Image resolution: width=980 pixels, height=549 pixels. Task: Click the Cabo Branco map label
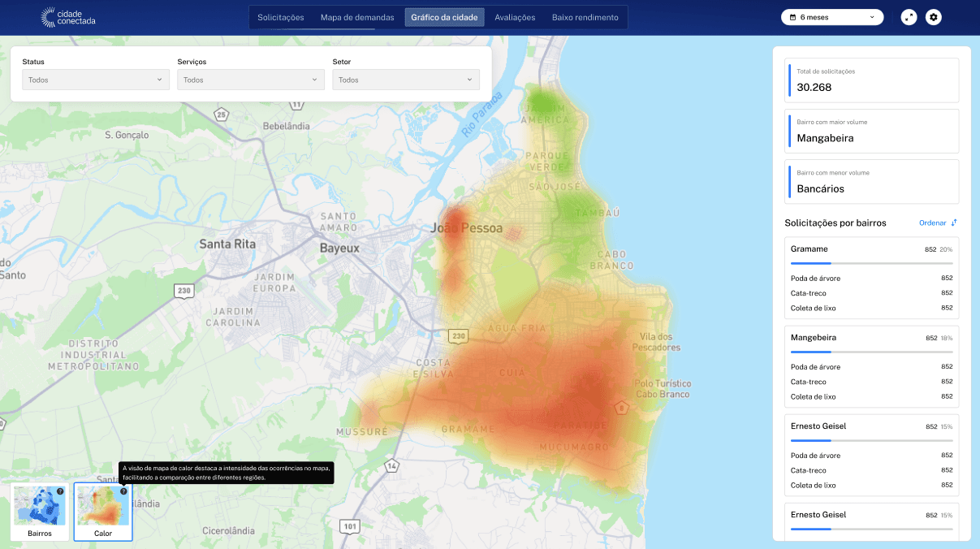point(611,259)
